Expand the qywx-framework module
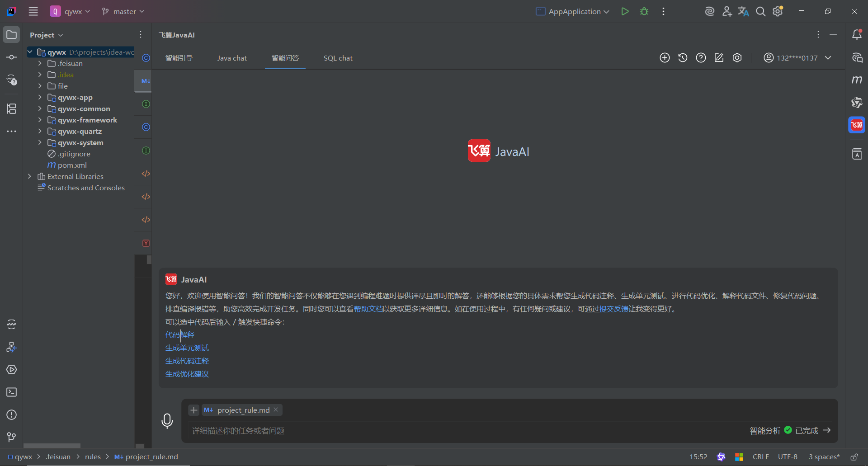The width and height of the screenshot is (868, 466). pyautogui.click(x=40, y=120)
